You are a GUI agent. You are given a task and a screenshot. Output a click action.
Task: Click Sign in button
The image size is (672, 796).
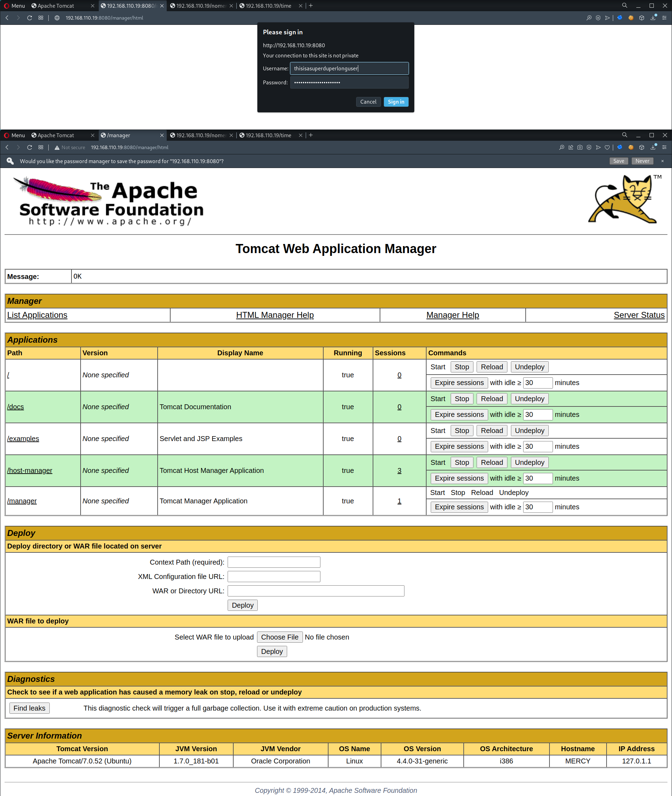click(x=396, y=102)
